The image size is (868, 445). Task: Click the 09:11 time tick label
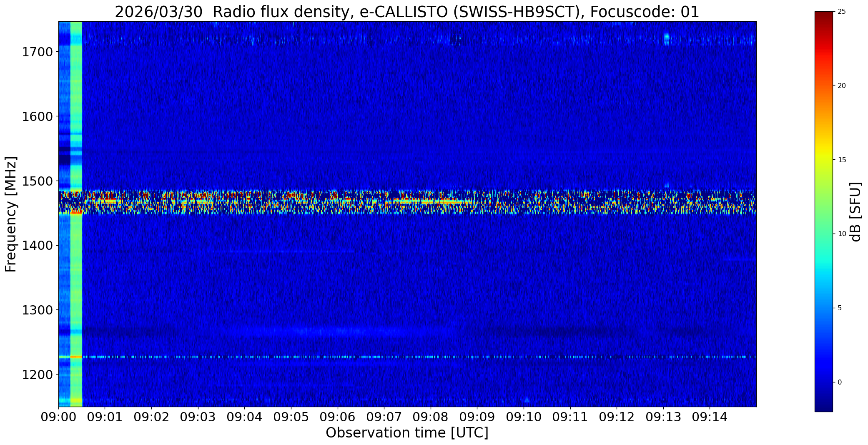[570, 417]
